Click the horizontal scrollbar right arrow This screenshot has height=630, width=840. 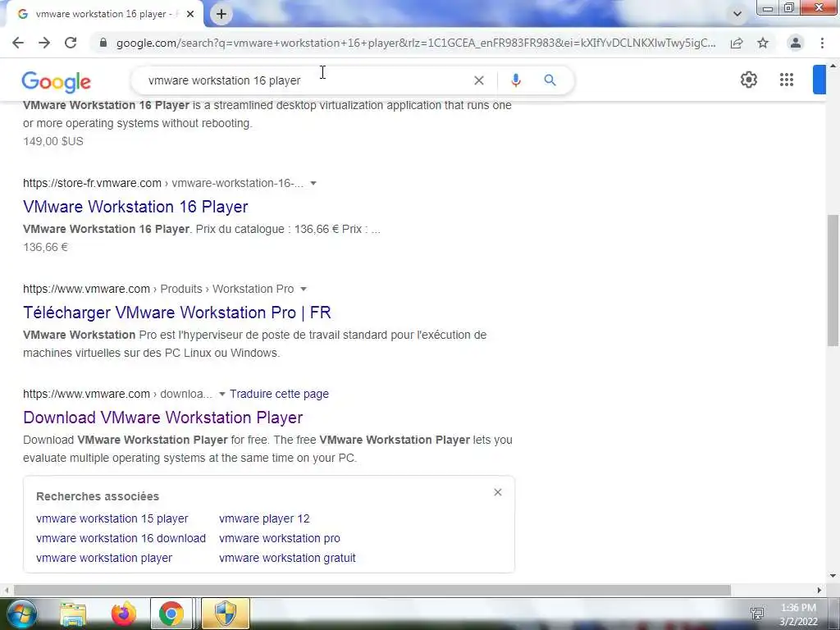819,590
